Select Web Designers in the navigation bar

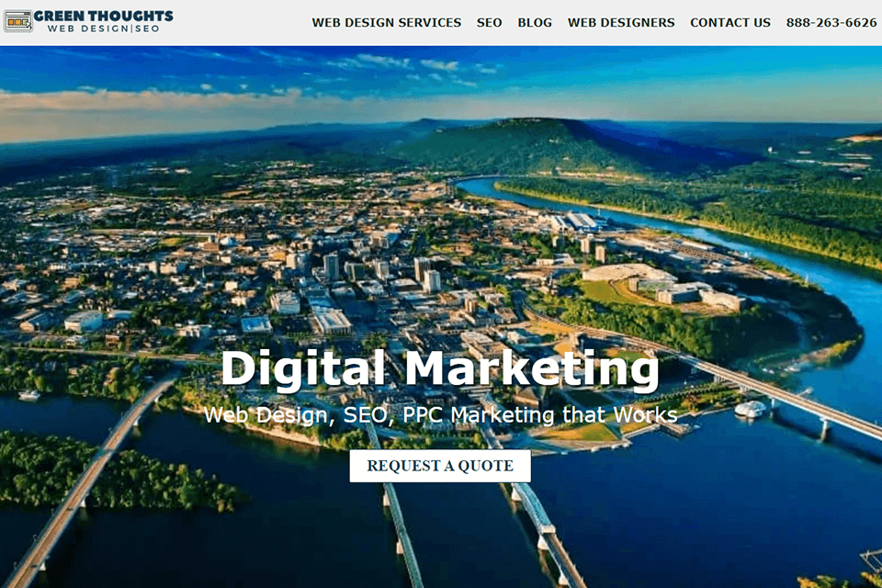coord(621,22)
